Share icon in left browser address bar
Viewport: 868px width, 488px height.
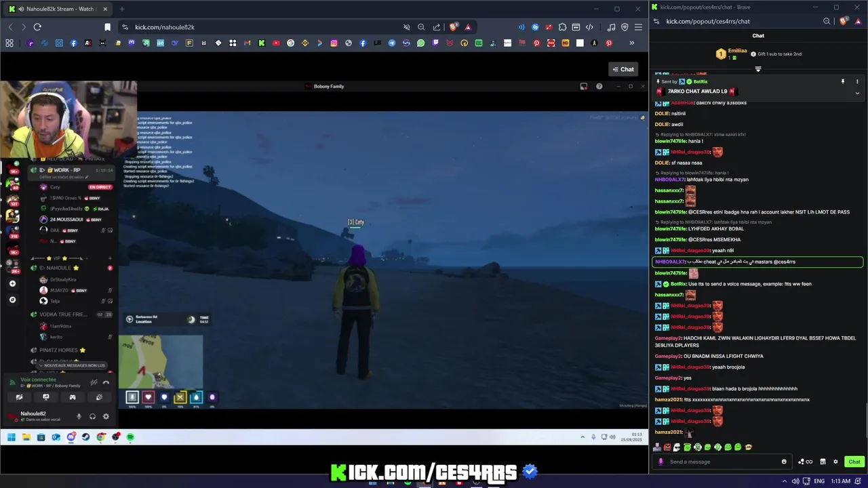tap(437, 27)
